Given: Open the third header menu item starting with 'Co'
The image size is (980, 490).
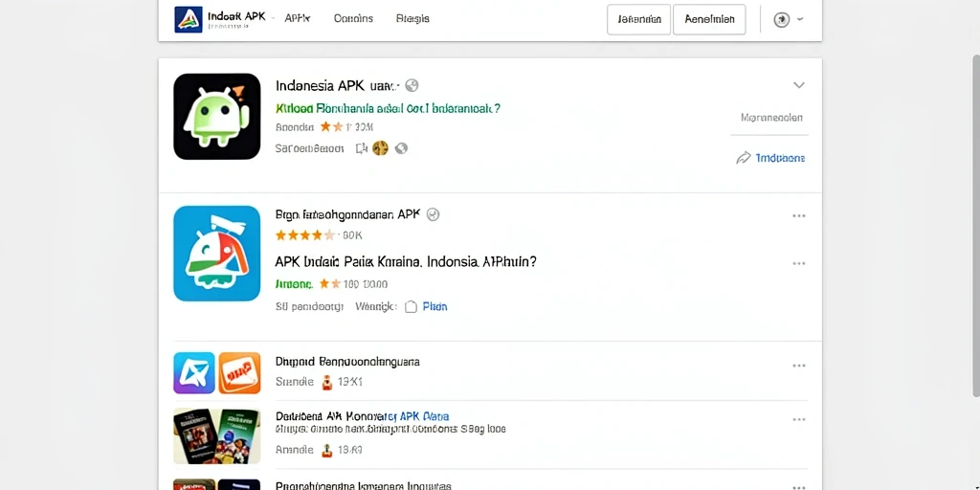Looking at the screenshot, I should (353, 19).
